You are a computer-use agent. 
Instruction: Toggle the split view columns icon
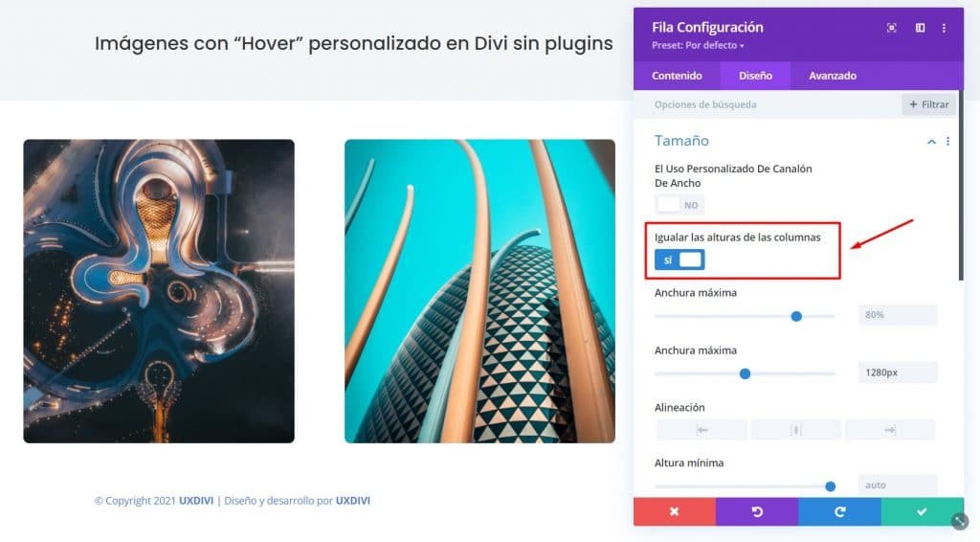(920, 28)
